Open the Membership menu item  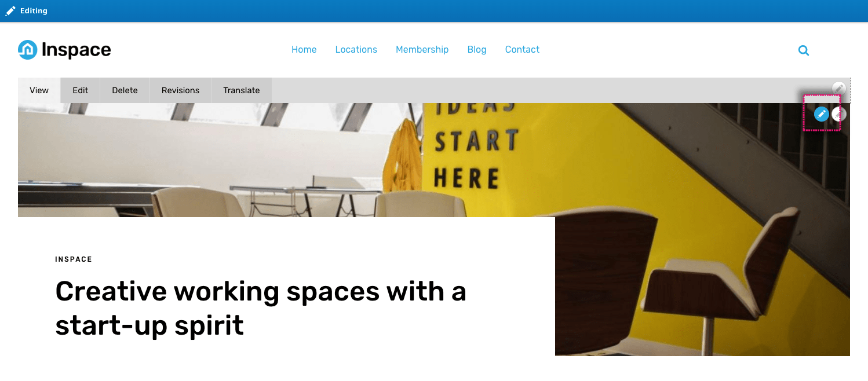pos(422,50)
